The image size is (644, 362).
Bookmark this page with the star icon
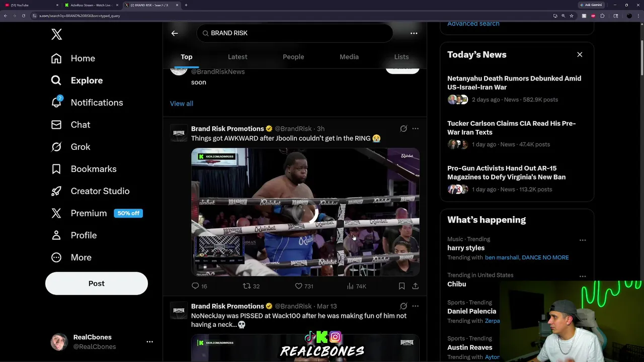(572, 16)
